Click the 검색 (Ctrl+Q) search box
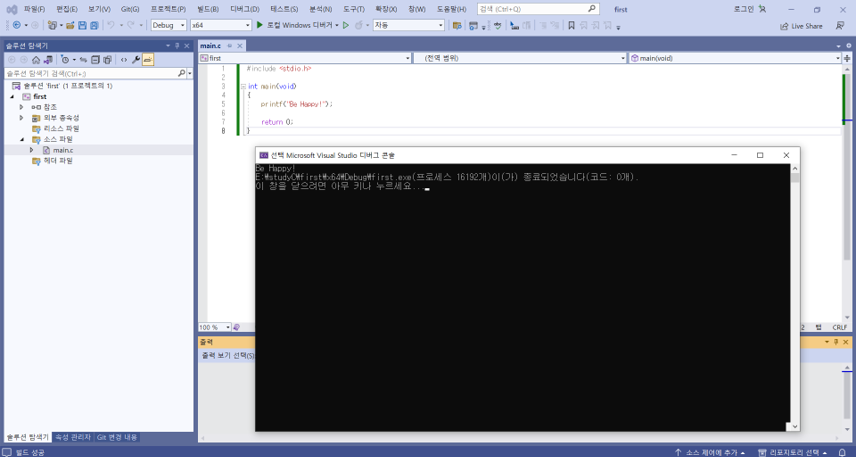The image size is (856, 457). pyautogui.click(x=538, y=9)
